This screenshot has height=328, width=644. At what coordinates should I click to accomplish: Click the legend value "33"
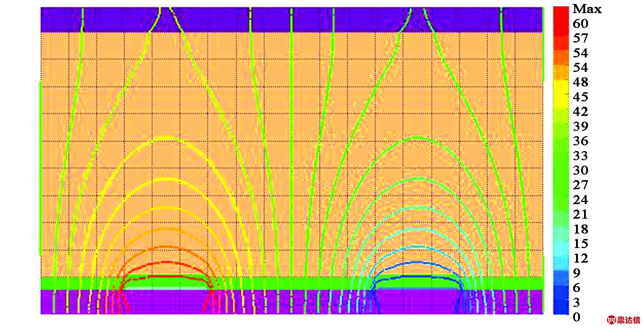tap(580, 156)
